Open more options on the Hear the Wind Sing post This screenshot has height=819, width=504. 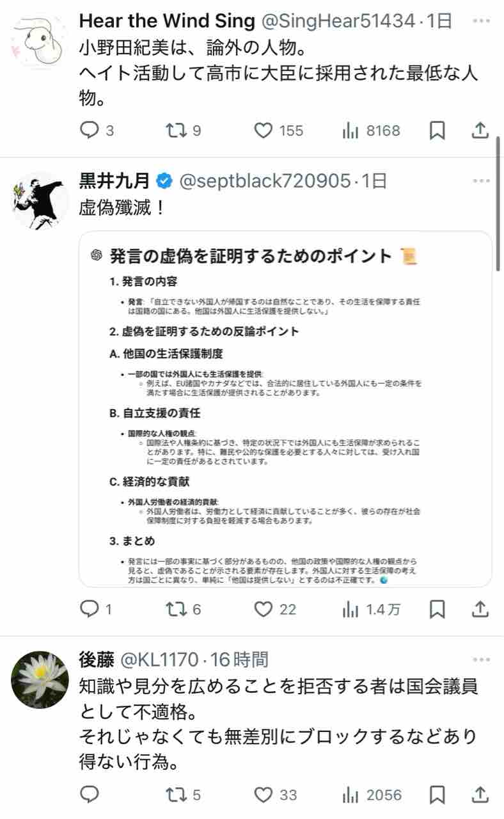click(x=481, y=20)
